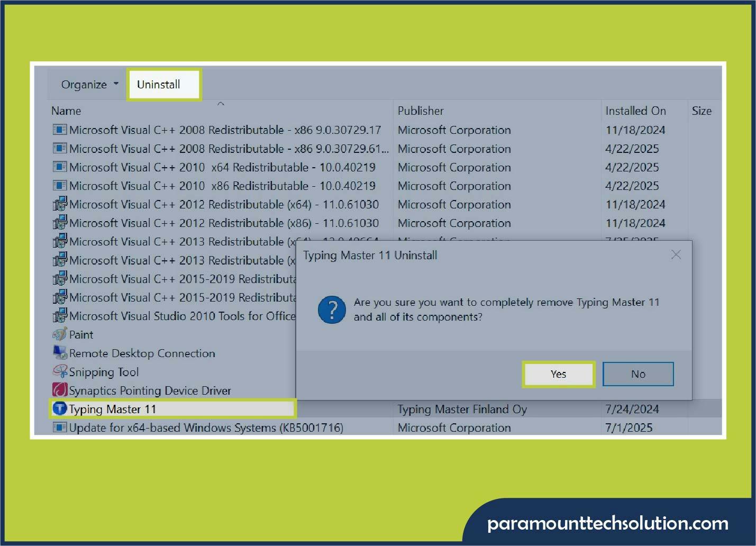Select 'Microsoft Visual C++ 2012 Redistributable (x64) - 11.0.61030'
Image resolution: width=756 pixels, height=546 pixels.
[x=224, y=204]
